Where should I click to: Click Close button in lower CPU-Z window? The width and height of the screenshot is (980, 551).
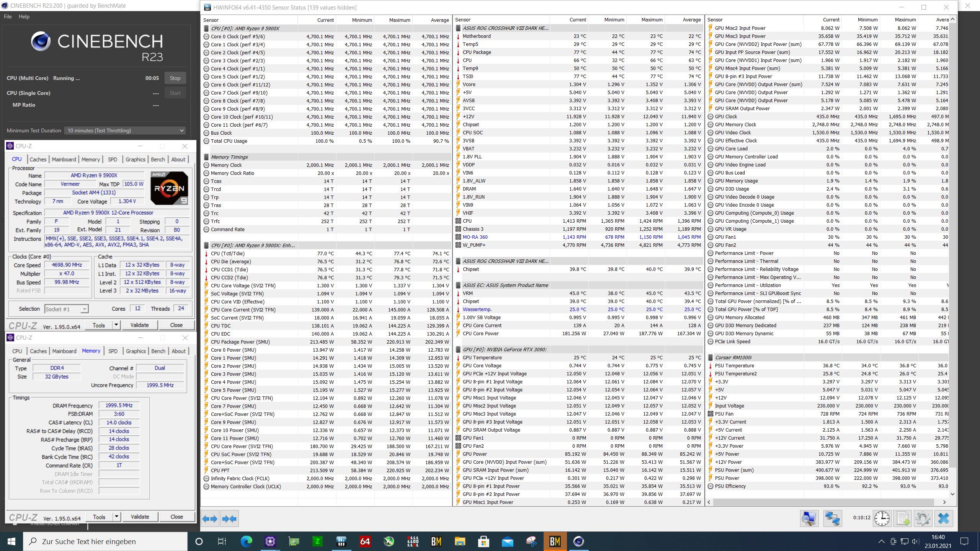176,517
